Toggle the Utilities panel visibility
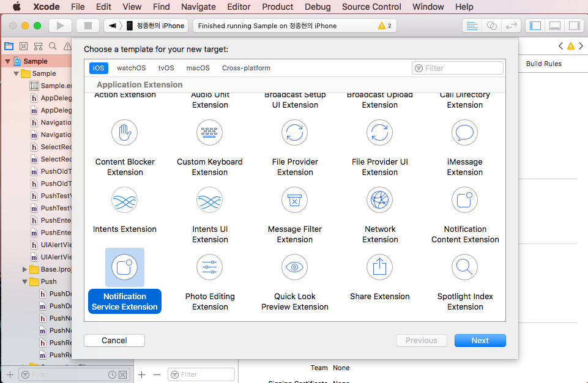 click(574, 26)
